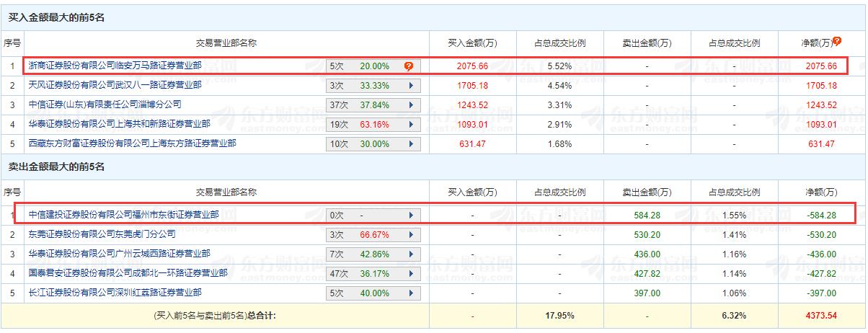This screenshot has height=333, width=868.
Task: Click the 4.54% proportion cell
Action: tap(559, 86)
